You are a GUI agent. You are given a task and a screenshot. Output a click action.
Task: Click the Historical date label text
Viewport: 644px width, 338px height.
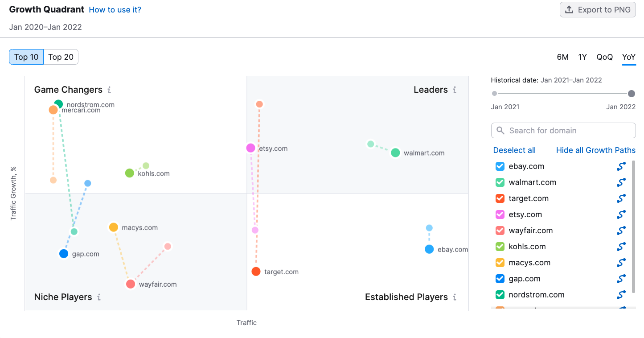click(x=515, y=80)
